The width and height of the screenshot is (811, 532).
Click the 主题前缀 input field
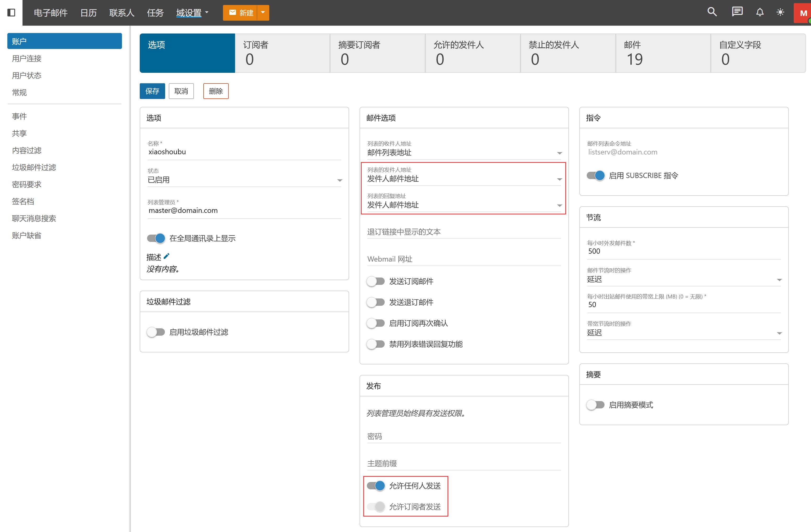[x=463, y=463]
